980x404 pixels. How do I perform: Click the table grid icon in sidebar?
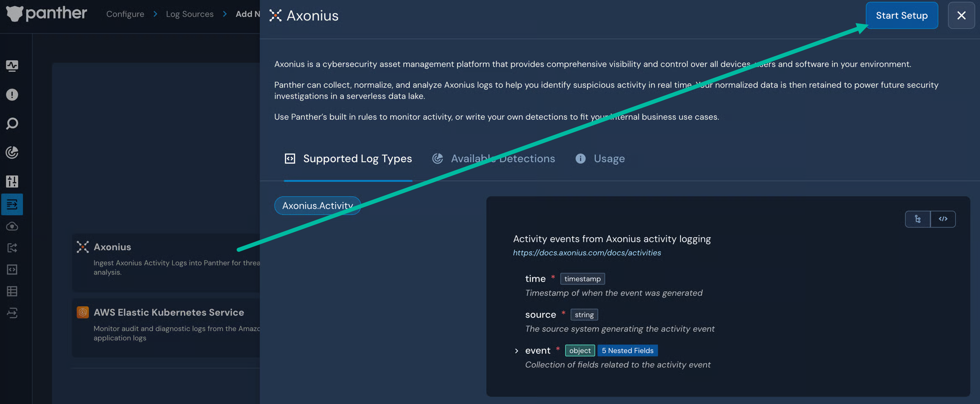pos(12,291)
